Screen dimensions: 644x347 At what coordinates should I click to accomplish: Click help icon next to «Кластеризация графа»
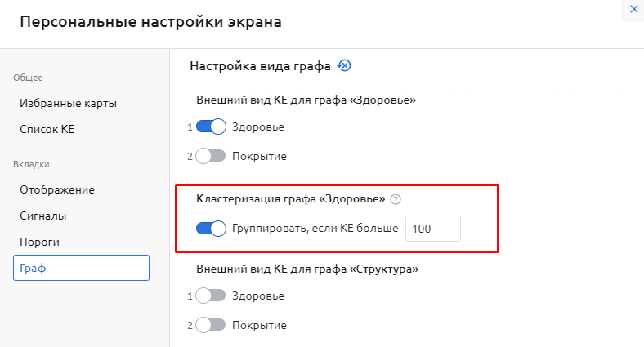[396, 198]
